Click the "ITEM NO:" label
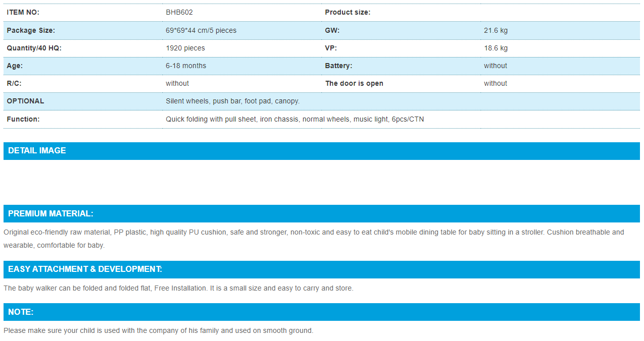 coord(23,12)
